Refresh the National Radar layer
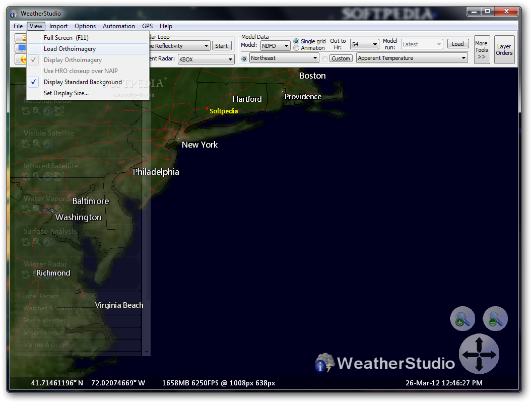This screenshot has width=532, height=403. click(26, 111)
